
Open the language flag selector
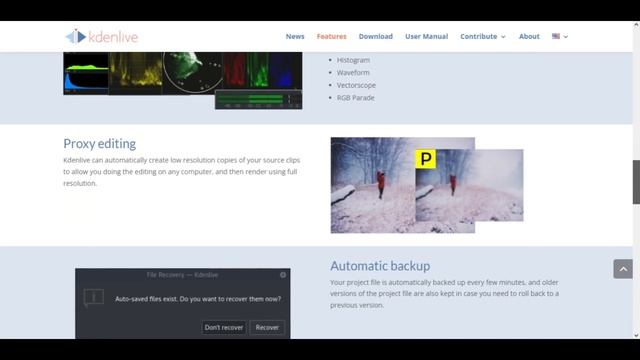pyautogui.click(x=560, y=36)
